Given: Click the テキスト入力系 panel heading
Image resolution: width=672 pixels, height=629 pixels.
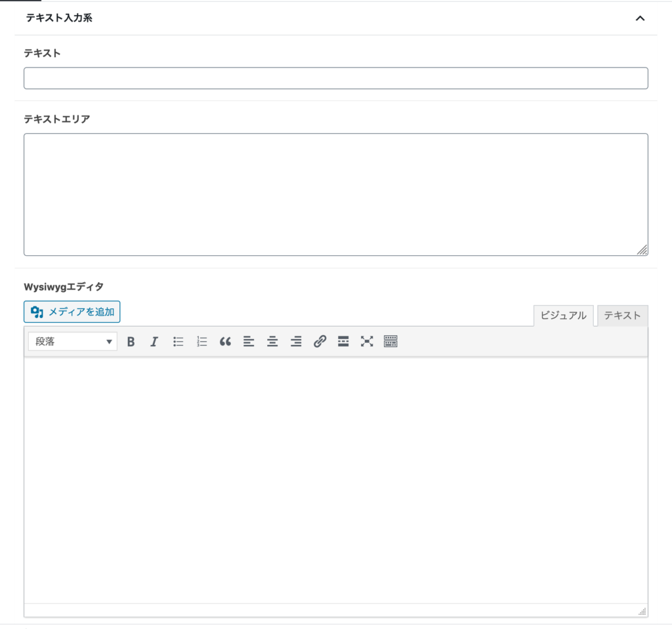Looking at the screenshot, I should [59, 18].
